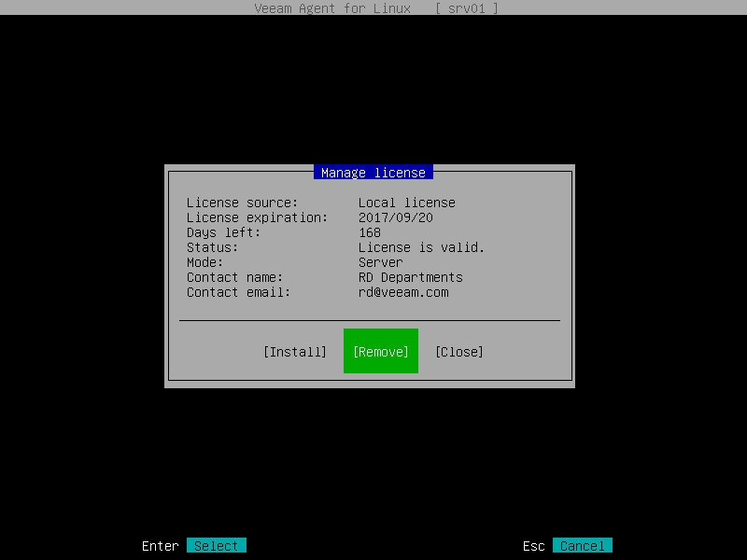Viewport: 747px width, 560px height.
Task: Click the 'Days left:' label
Action: (x=223, y=232)
